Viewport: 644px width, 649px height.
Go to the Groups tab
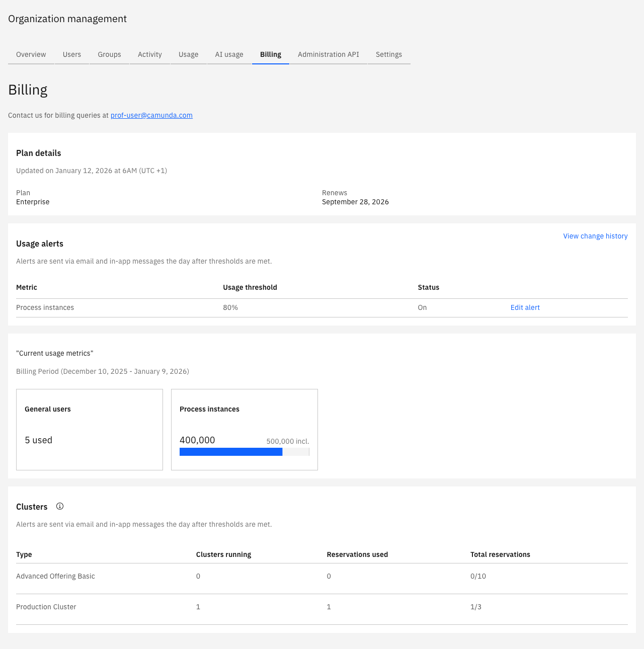coord(110,54)
